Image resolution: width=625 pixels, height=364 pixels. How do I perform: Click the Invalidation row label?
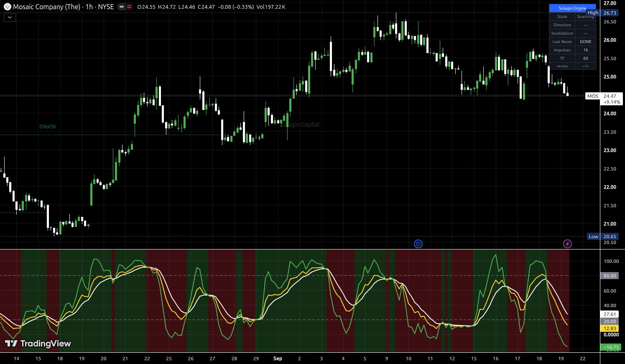(x=562, y=33)
